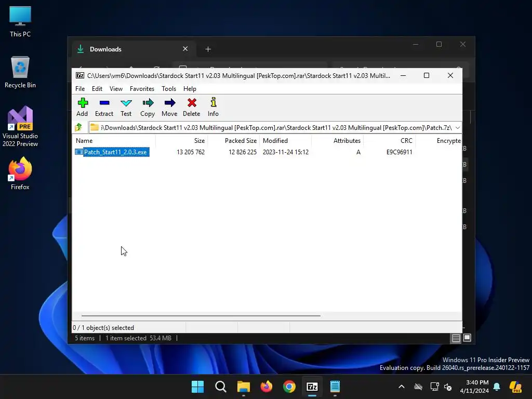
Task: Click the CRC value E9C96911
Action: point(400,152)
